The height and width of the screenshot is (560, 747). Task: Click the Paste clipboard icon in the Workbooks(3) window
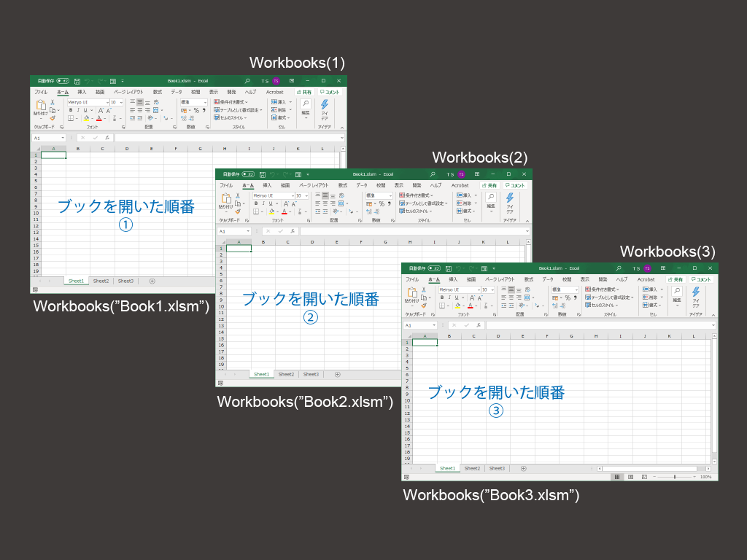(412, 293)
